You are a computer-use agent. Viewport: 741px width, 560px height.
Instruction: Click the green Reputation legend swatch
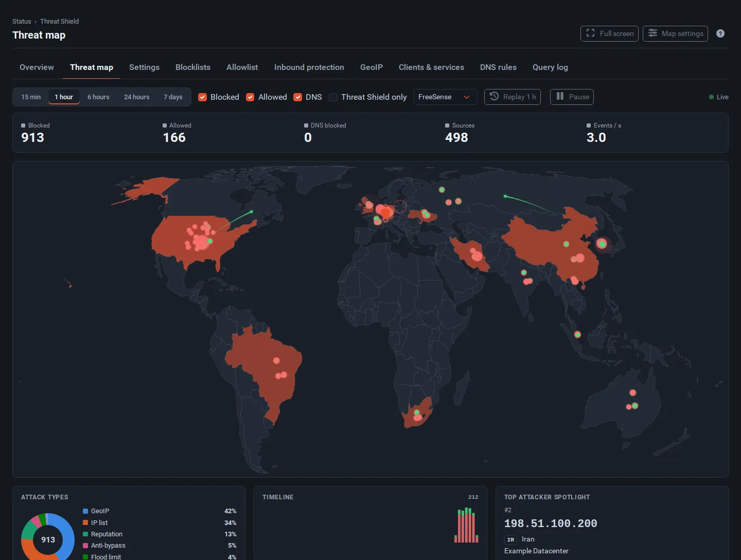(85, 534)
